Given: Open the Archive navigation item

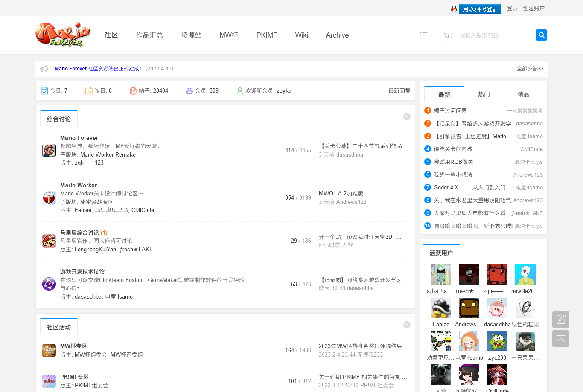Looking at the screenshot, I should pyautogui.click(x=337, y=35).
